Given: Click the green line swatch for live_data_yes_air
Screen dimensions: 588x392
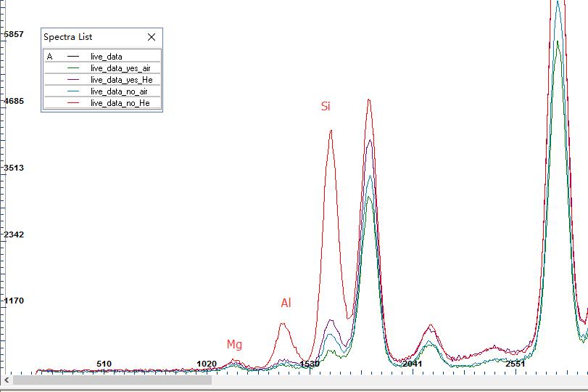Looking at the screenshot, I should 73,68.
